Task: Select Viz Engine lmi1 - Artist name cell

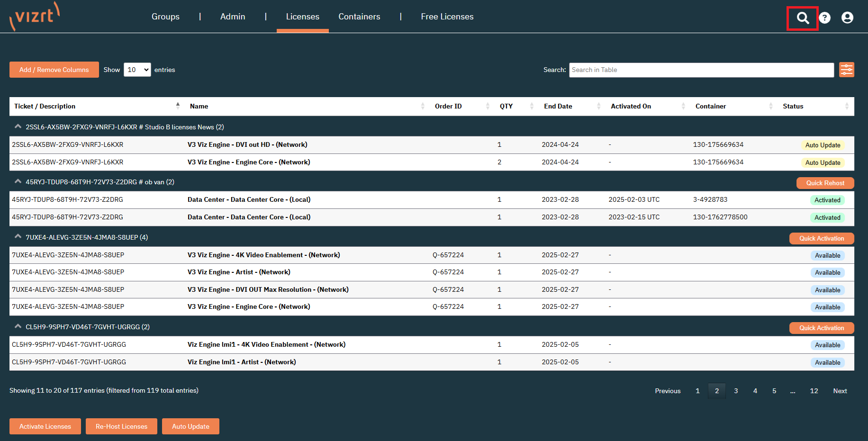Action: (x=242, y=362)
